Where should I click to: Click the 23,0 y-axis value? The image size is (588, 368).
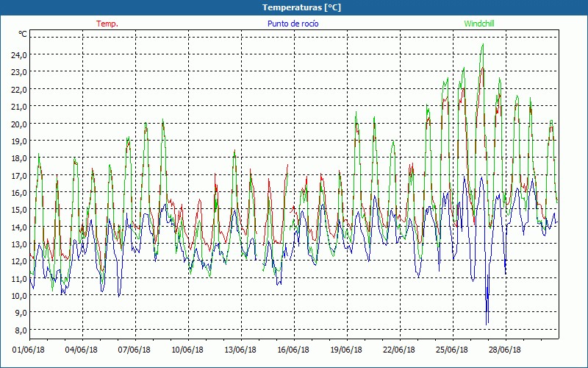coord(19,72)
